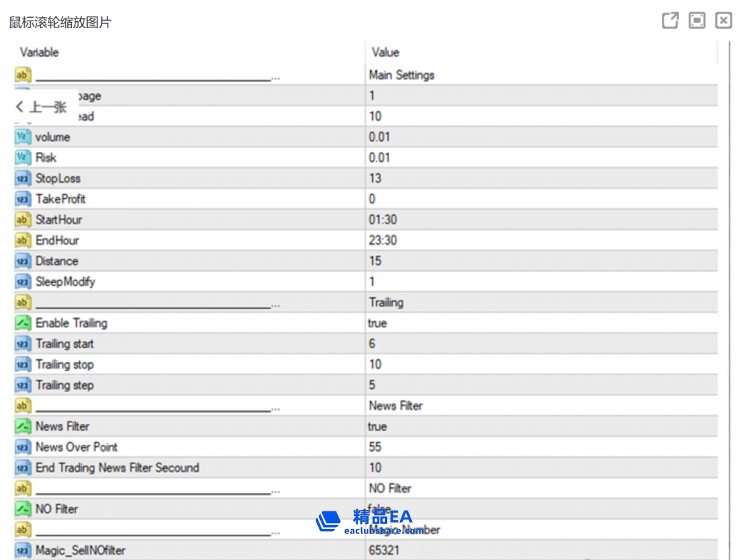The width and height of the screenshot is (740, 560).
Task: Click the NO Filter boolean icon
Action: (23, 509)
